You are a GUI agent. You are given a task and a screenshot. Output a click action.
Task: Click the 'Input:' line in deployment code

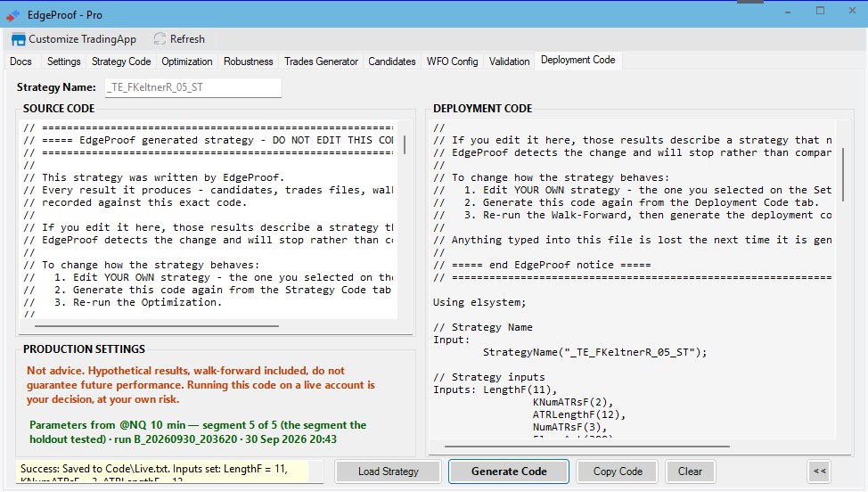[x=451, y=340]
